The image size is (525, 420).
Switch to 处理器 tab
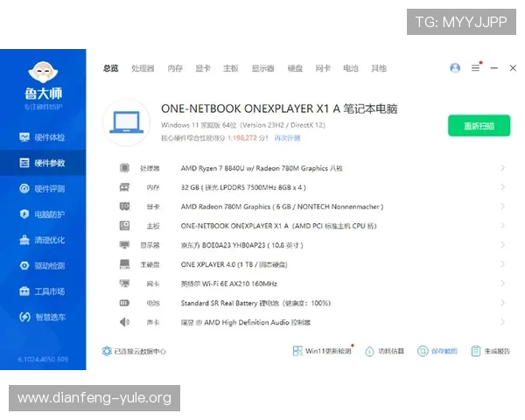143,68
